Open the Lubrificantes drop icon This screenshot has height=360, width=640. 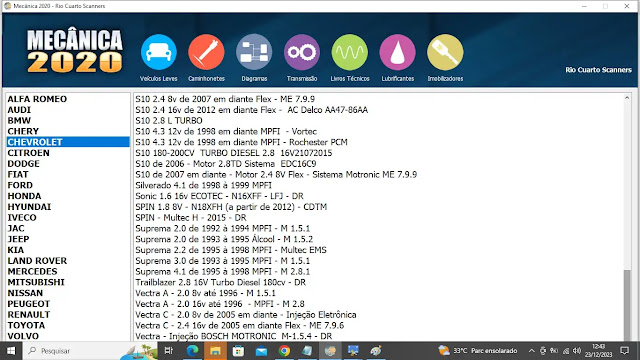tap(397, 52)
